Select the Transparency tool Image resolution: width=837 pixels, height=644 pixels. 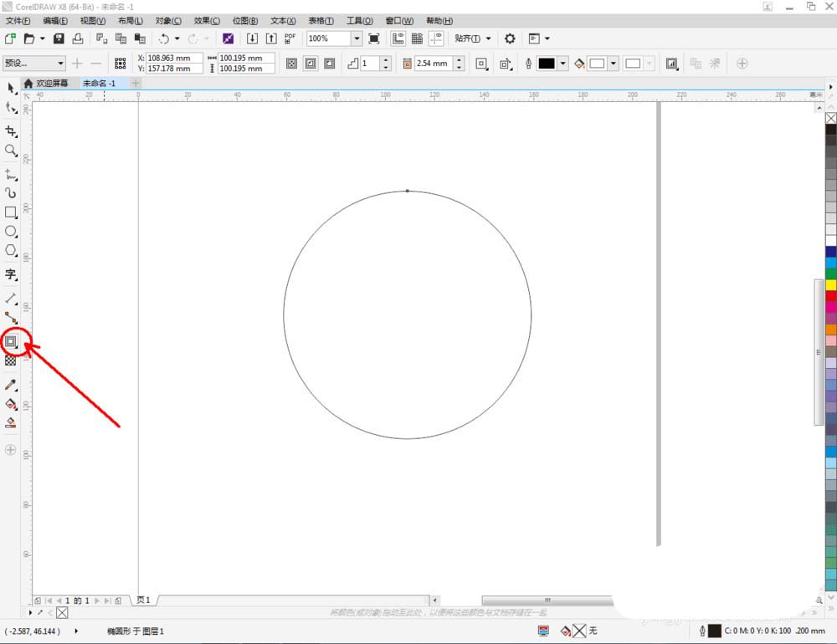click(x=11, y=360)
